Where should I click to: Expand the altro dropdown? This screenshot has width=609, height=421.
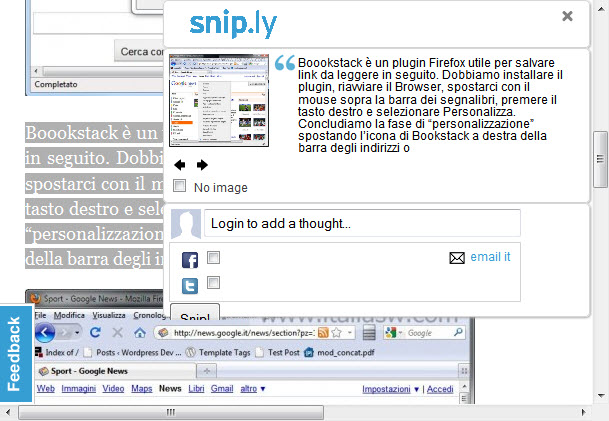[x=253, y=388]
